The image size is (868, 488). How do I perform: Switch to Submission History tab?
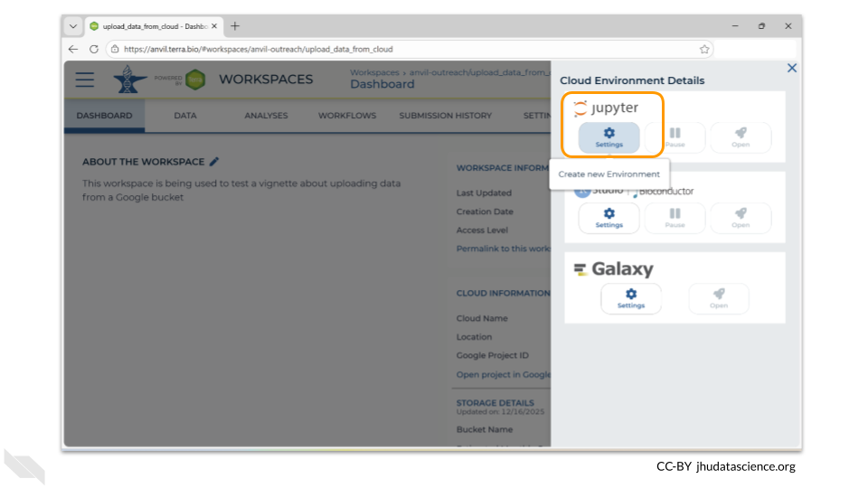(446, 116)
